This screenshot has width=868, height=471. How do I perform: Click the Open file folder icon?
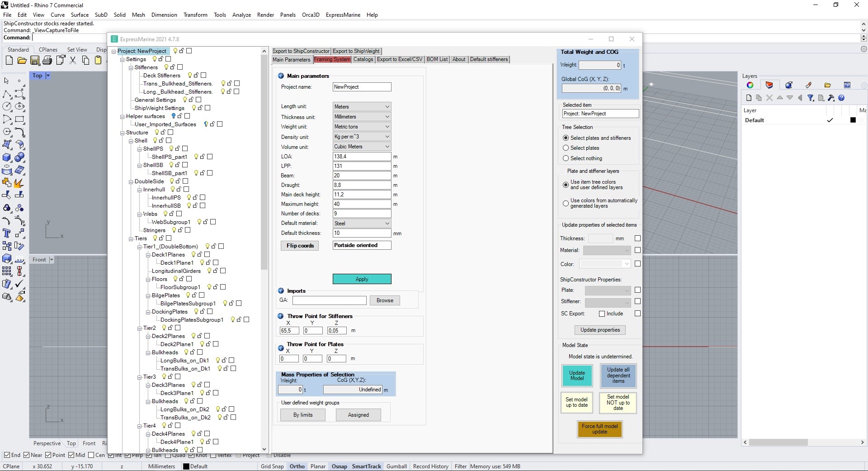pyautogui.click(x=22, y=60)
